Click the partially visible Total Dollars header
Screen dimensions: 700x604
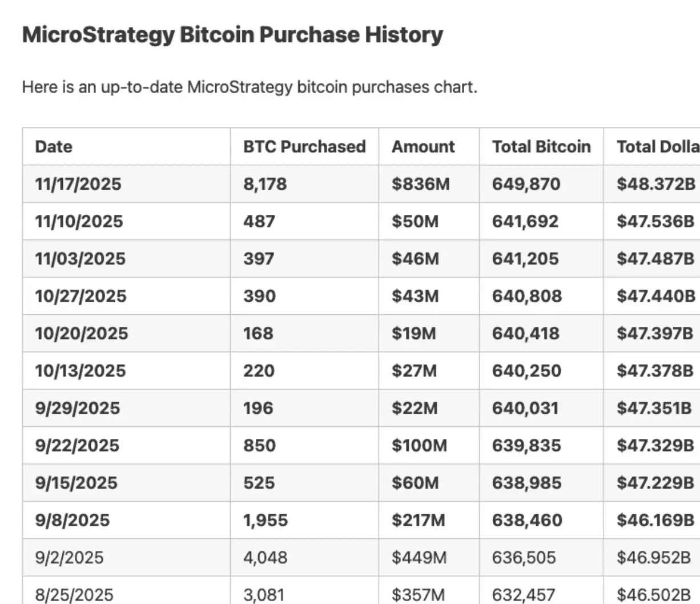[x=657, y=147]
